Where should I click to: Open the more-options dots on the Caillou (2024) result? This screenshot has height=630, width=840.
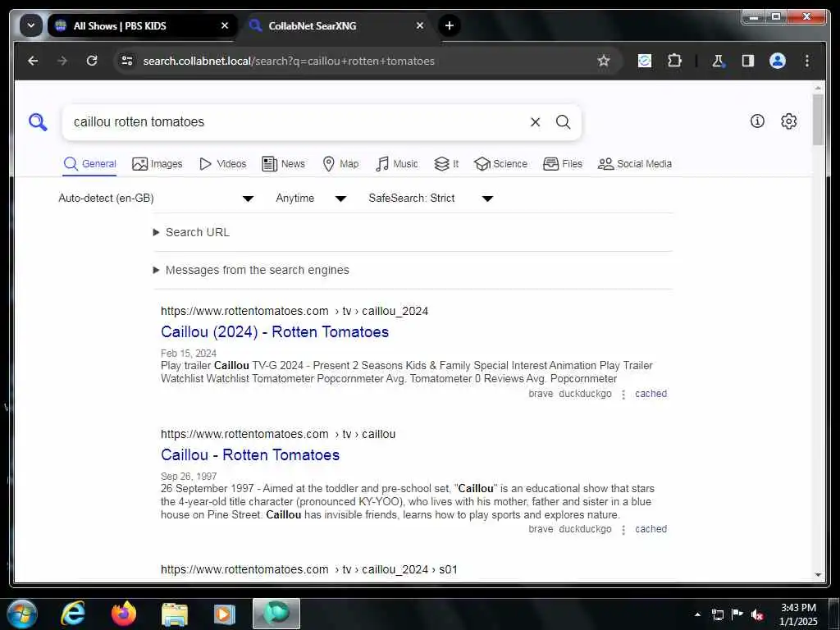(623, 395)
